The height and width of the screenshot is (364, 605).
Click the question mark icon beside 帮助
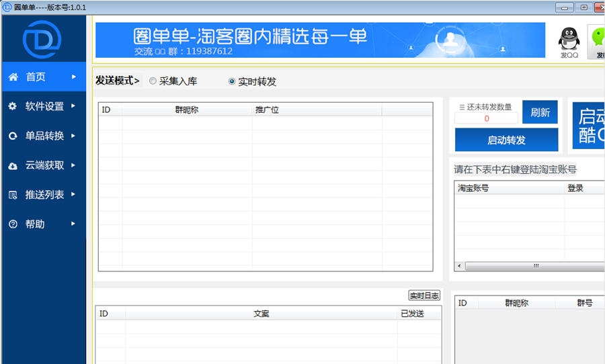point(13,224)
